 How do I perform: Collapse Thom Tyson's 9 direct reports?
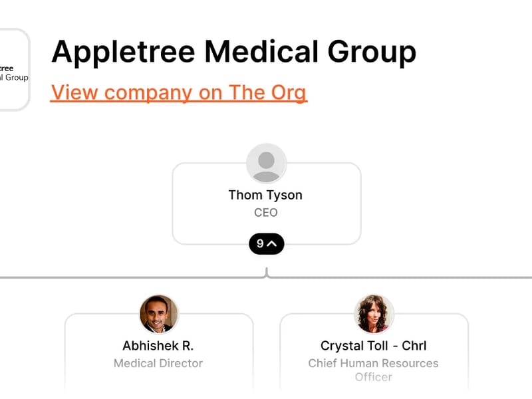[x=266, y=244]
